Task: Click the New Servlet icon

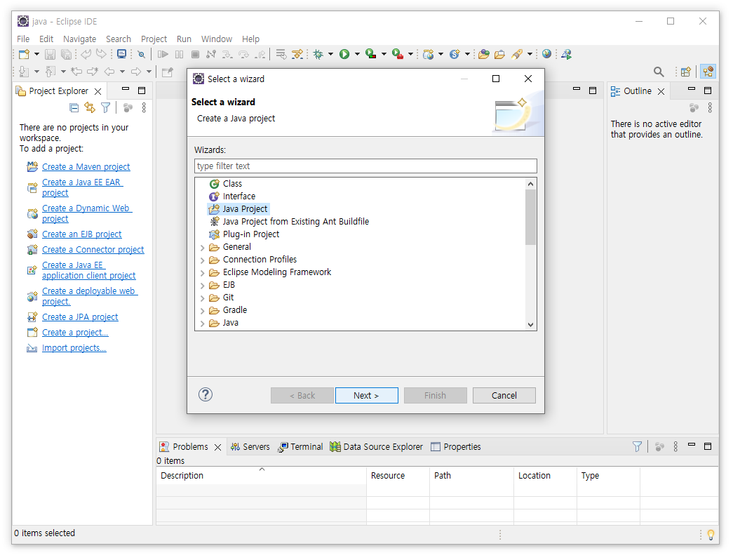Action: point(455,54)
